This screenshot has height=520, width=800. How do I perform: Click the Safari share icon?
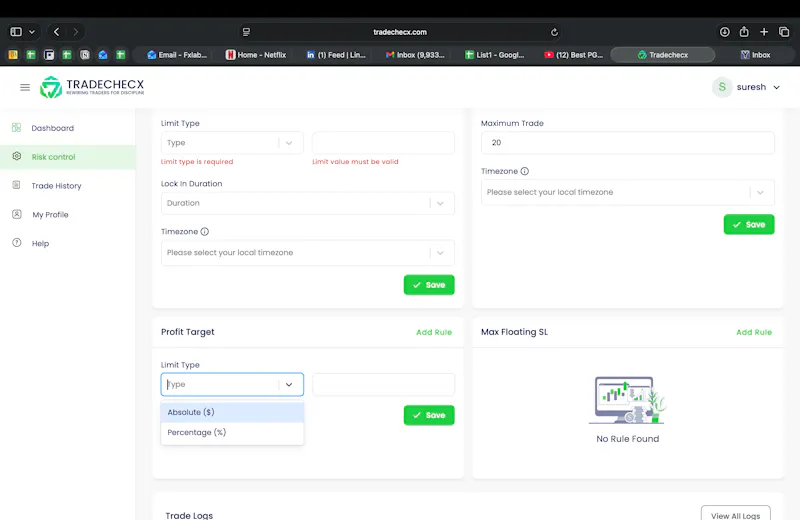click(744, 32)
